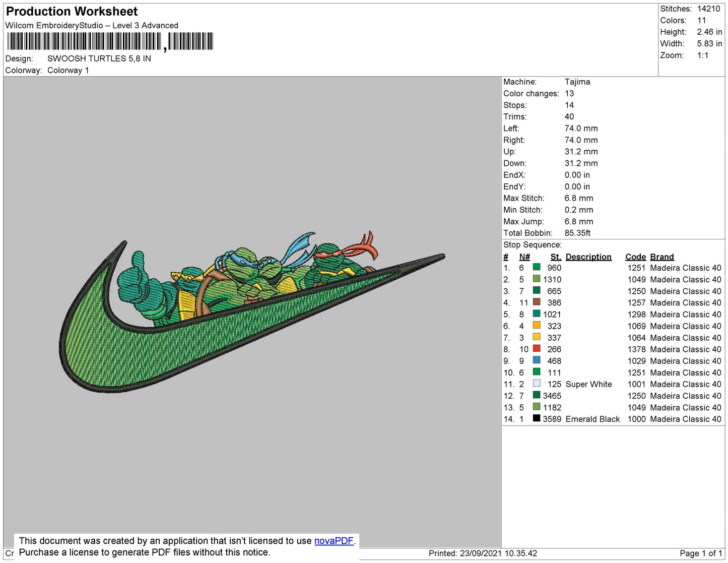Click the St. column header

[555, 257]
